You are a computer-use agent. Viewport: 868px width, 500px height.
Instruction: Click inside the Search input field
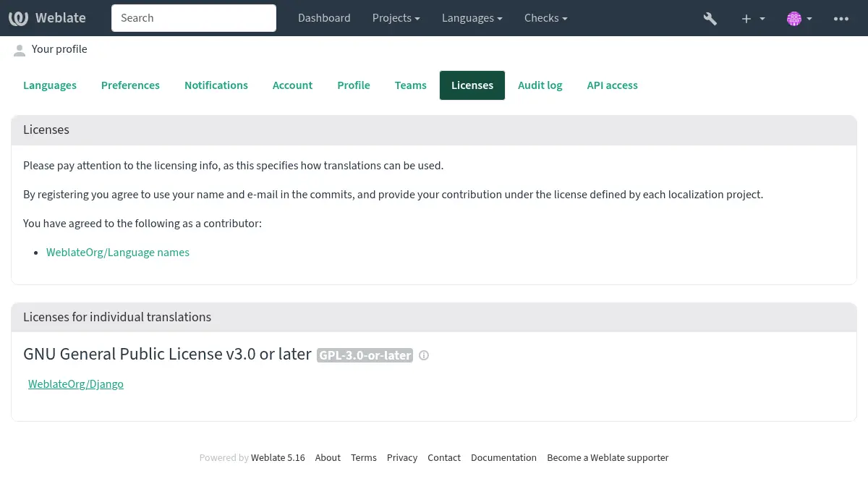point(193,18)
